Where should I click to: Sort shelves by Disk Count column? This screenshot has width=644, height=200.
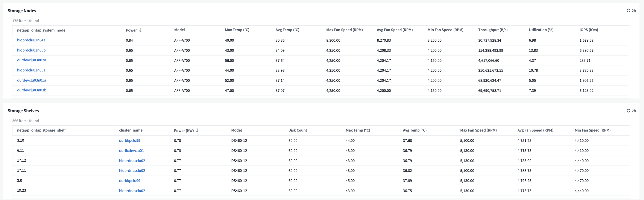click(x=298, y=130)
